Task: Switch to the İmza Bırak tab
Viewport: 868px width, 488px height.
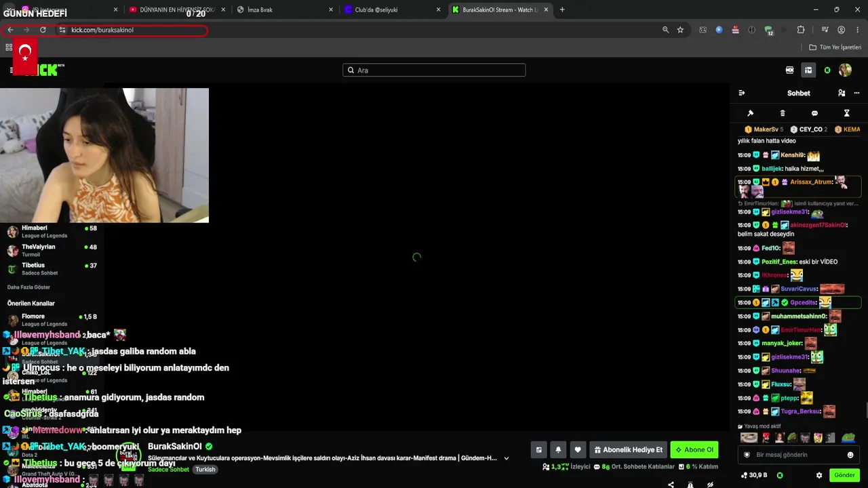Action: 285,9
